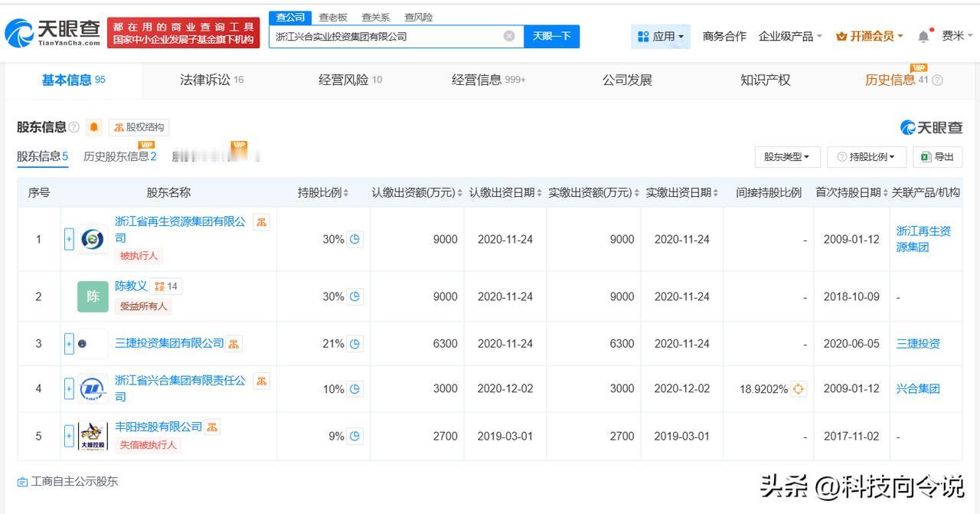Open the 经营信息 tab
This screenshot has width=980, height=514.
pos(488,80)
